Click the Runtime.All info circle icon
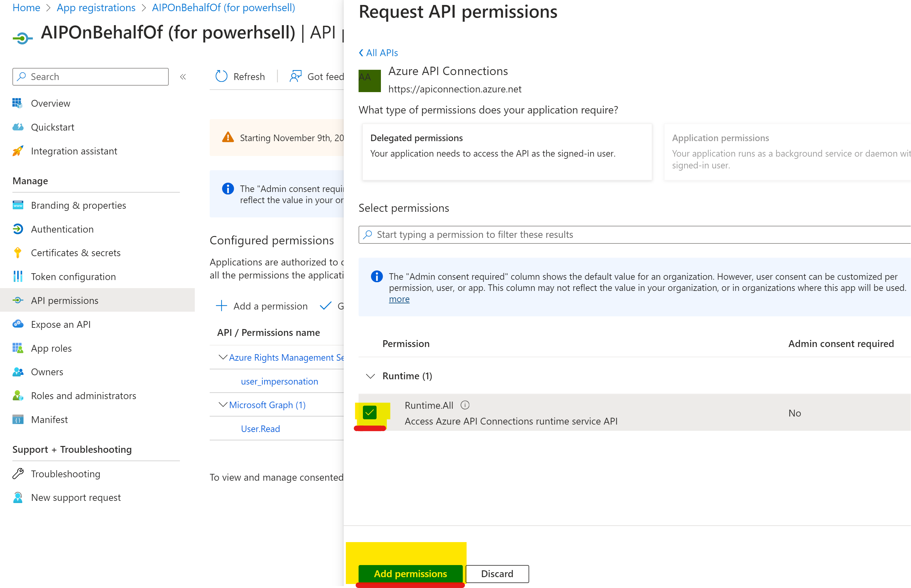Viewport: 911px width, 588px height. coord(465,405)
